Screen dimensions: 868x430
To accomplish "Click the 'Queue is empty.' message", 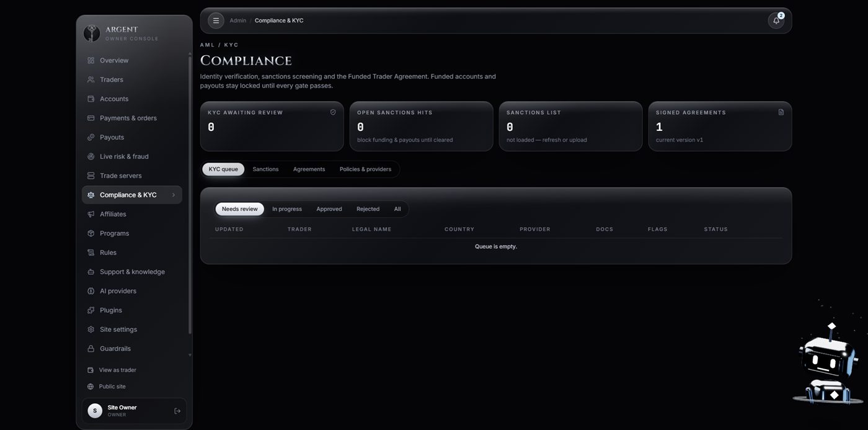I will pyautogui.click(x=496, y=246).
